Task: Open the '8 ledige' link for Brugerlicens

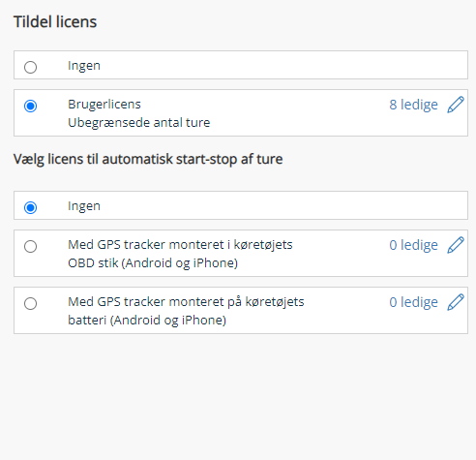Action: coord(413,105)
